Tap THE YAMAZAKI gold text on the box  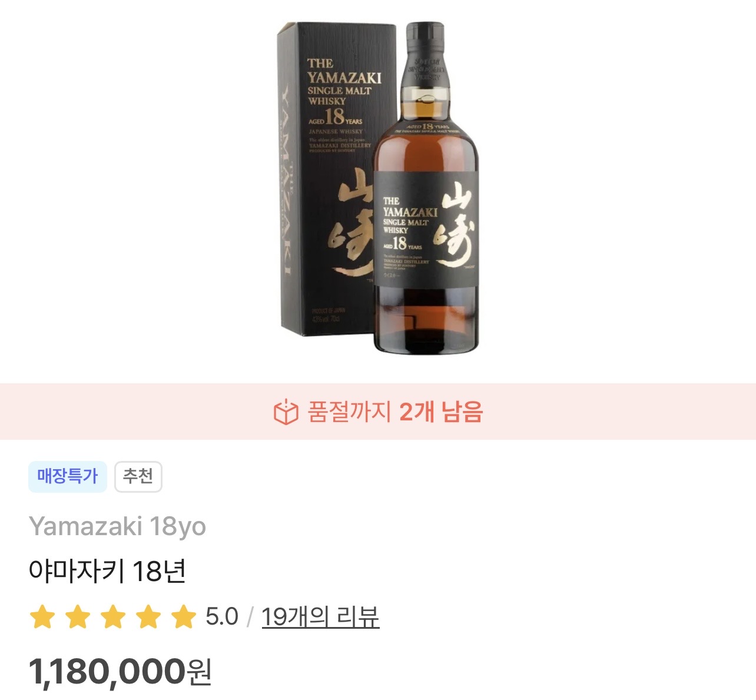click(344, 71)
